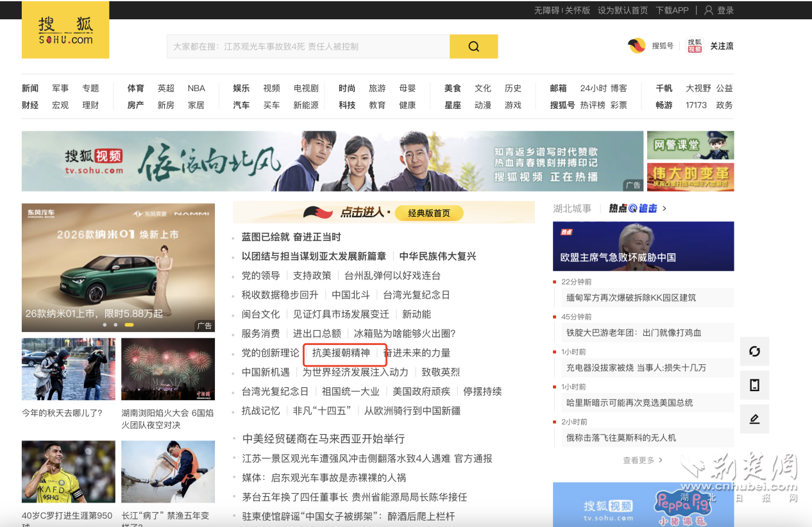This screenshot has height=527, width=812.
Task: Expand the 热点追击 chevron arrow
Action: click(664, 208)
